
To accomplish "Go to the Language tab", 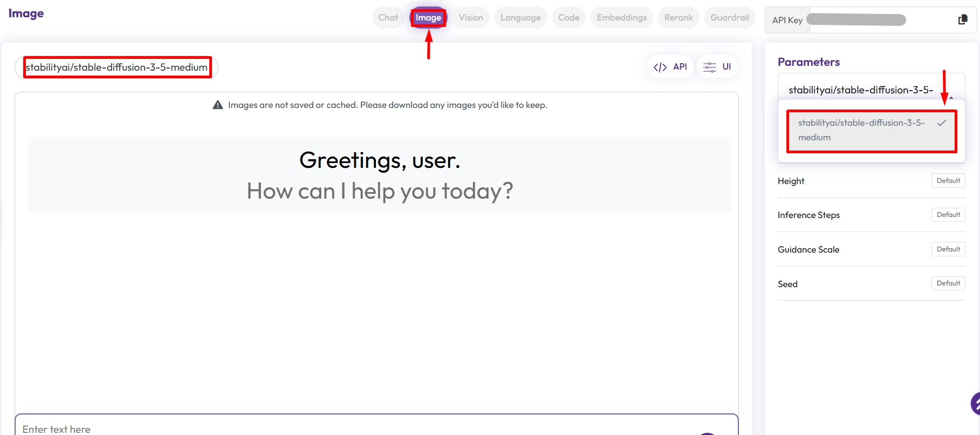I will click(520, 18).
